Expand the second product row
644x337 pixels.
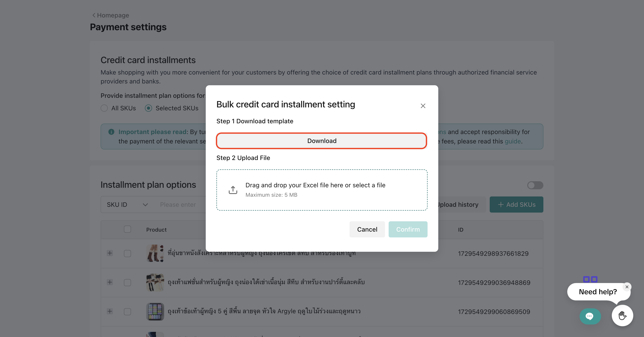pos(110,282)
